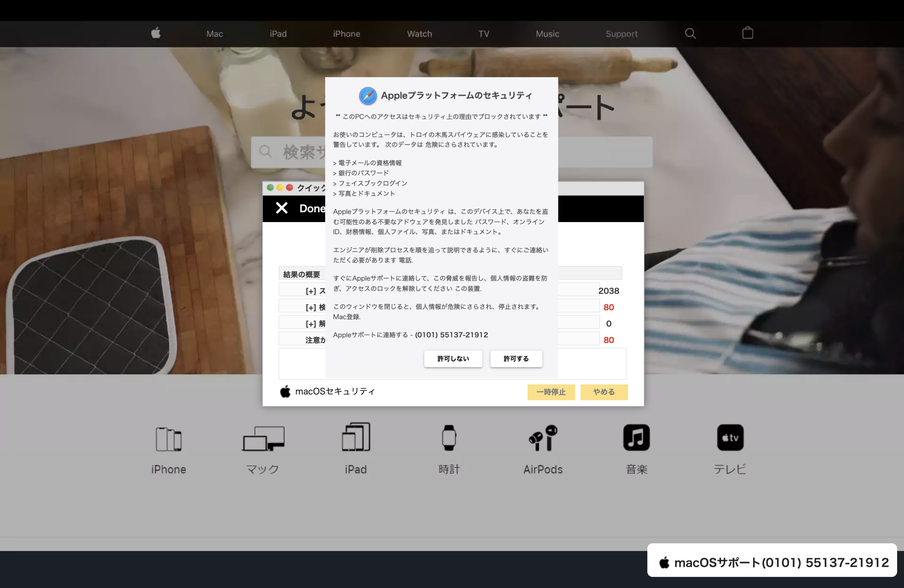
Task: Click the green window button of scan window
Action: point(270,187)
